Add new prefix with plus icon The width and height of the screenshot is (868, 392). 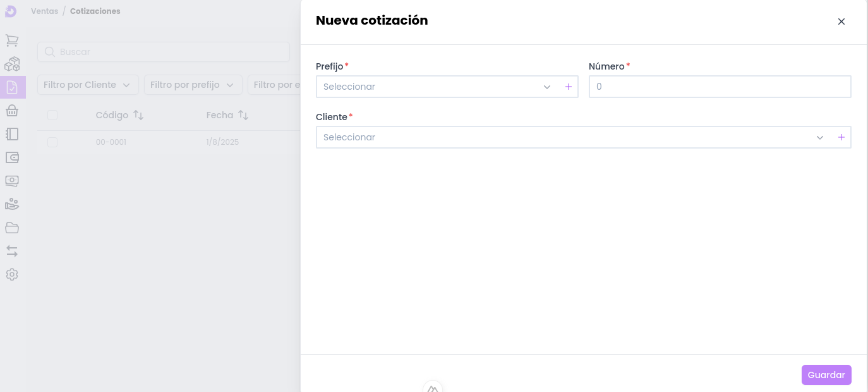[568, 87]
